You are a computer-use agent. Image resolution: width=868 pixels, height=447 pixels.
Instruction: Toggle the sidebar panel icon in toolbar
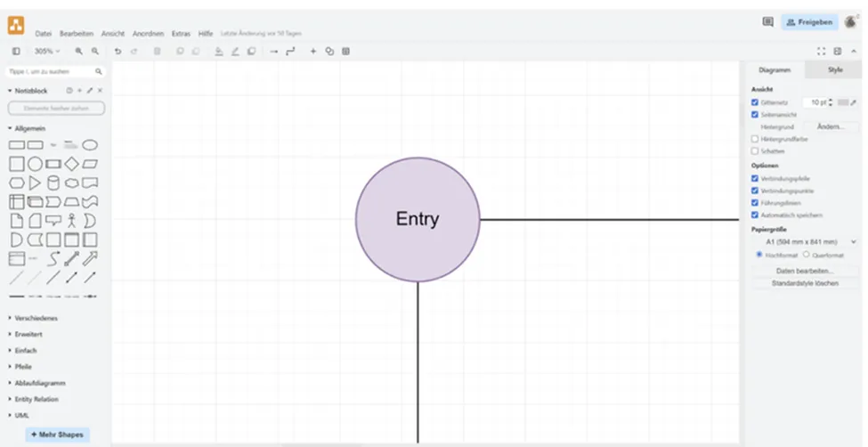coord(16,51)
